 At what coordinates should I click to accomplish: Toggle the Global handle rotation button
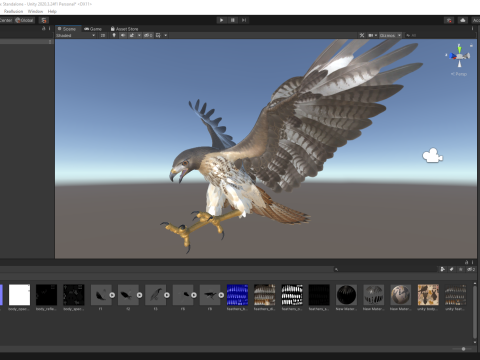point(24,20)
